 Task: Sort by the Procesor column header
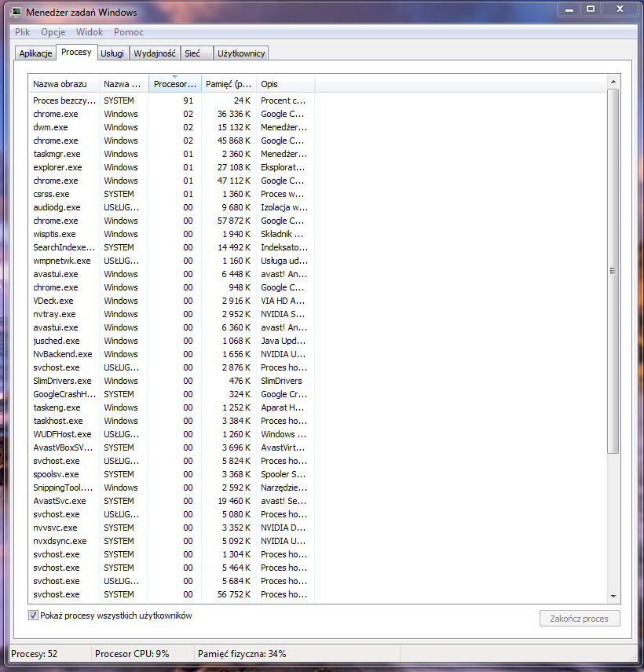pyautogui.click(x=174, y=84)
